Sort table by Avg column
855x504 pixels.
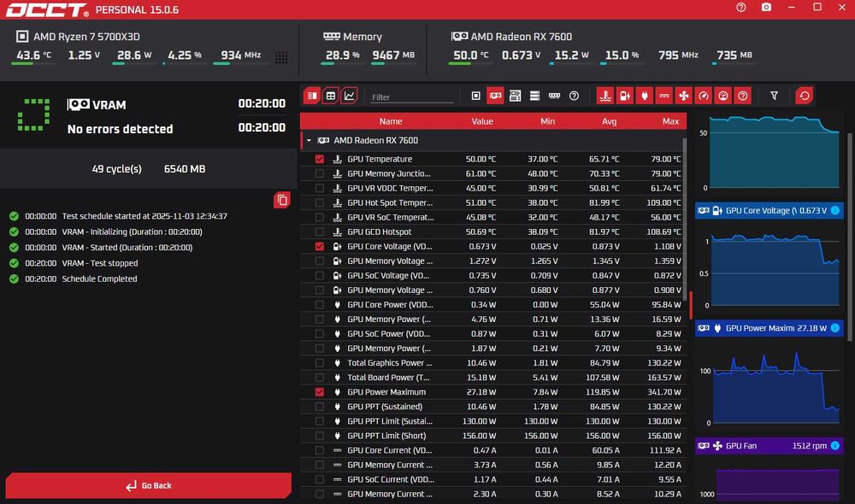[609, 121]
